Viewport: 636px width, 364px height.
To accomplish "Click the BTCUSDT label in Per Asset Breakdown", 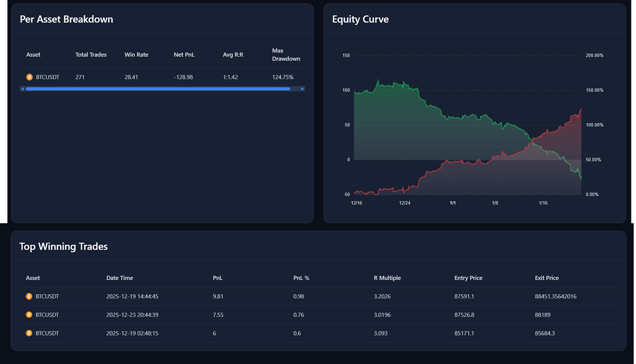I will point(48,77).
